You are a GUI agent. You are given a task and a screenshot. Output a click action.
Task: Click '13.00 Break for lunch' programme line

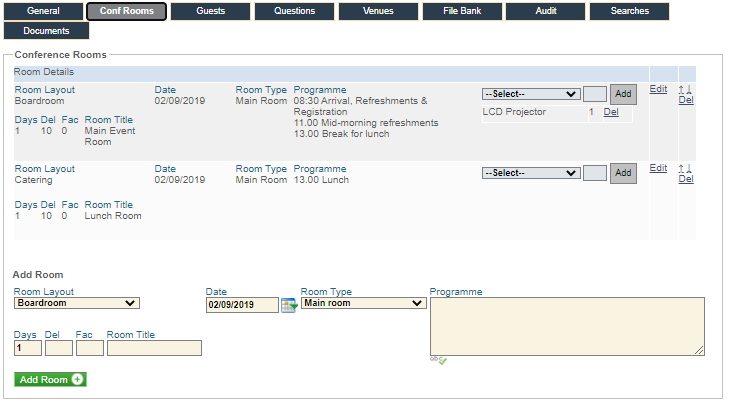(x=341, y=134)
